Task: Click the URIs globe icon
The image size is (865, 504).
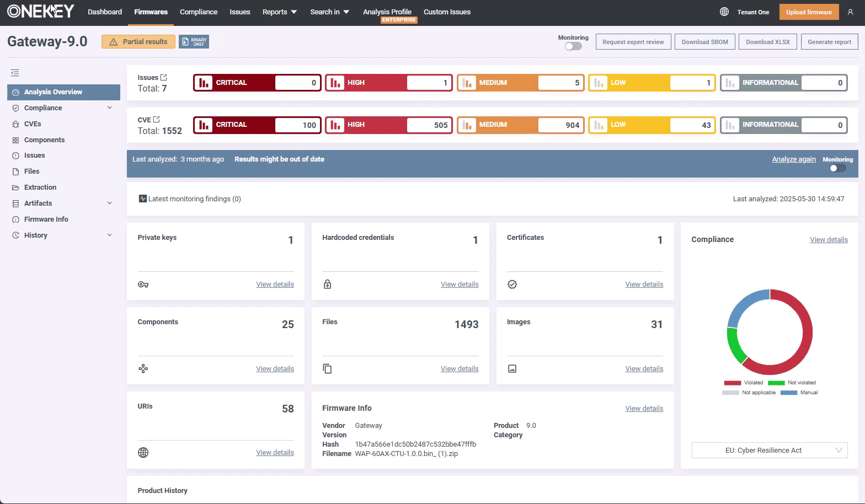Action: 143,453
